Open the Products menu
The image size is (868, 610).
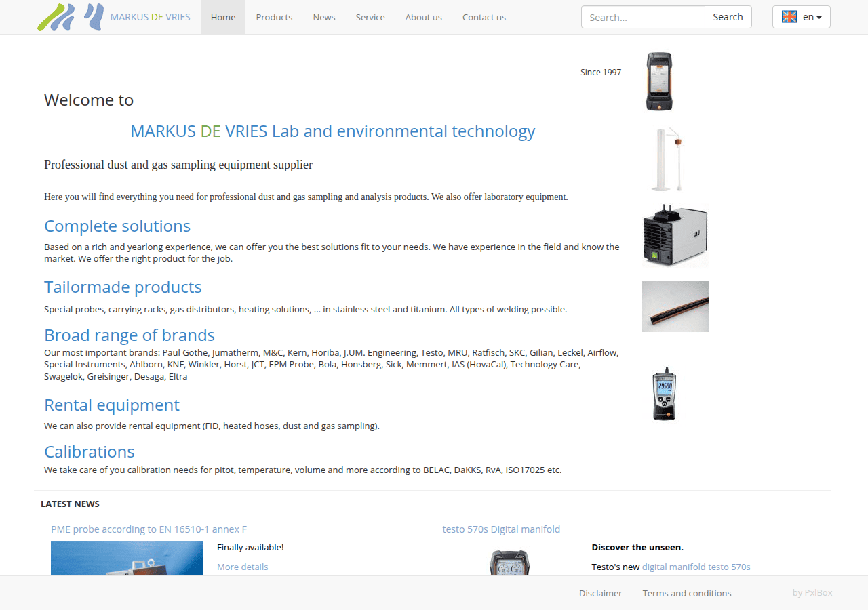(274, 17)
